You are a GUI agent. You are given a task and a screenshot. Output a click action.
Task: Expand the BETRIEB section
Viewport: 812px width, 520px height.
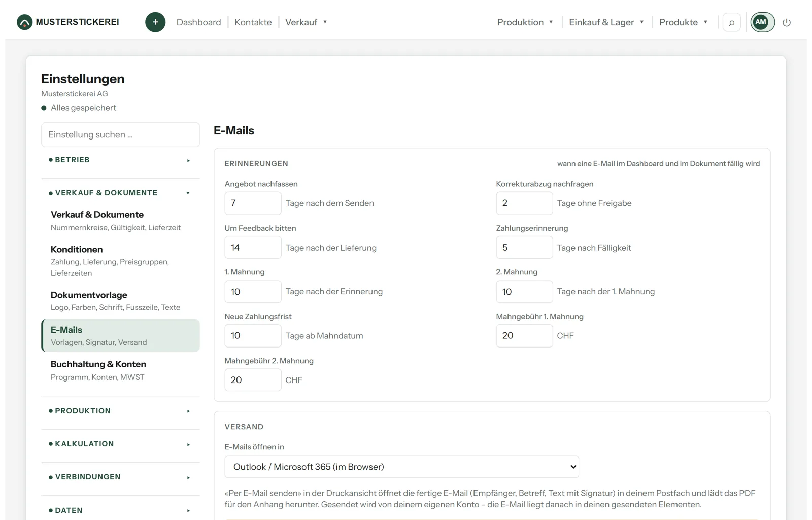point(120,160)
